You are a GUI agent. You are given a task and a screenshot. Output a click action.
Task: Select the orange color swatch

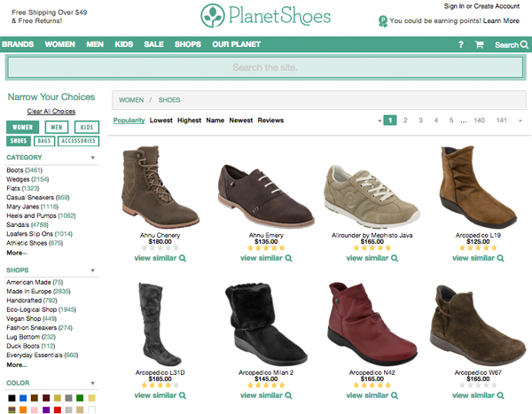[x=23, y=410]
